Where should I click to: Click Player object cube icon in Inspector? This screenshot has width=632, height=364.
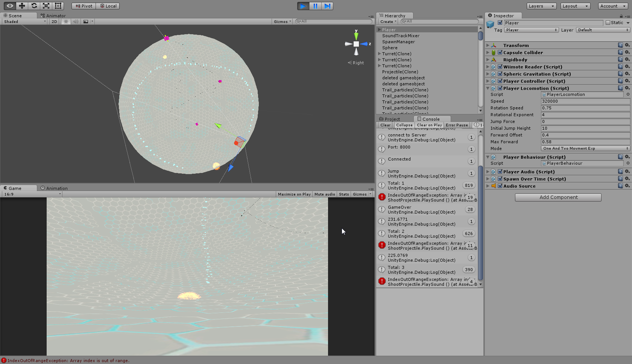(490, 24)
